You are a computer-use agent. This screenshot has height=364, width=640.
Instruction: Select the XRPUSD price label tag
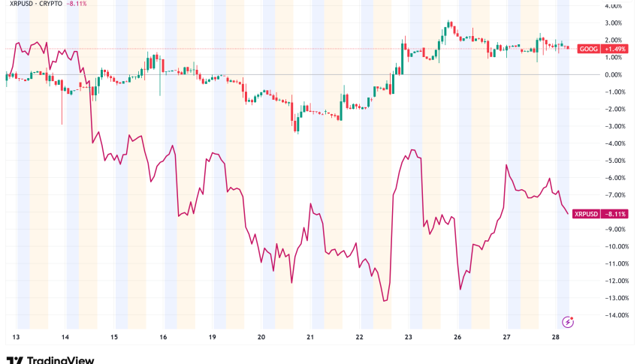click(586, 214)
